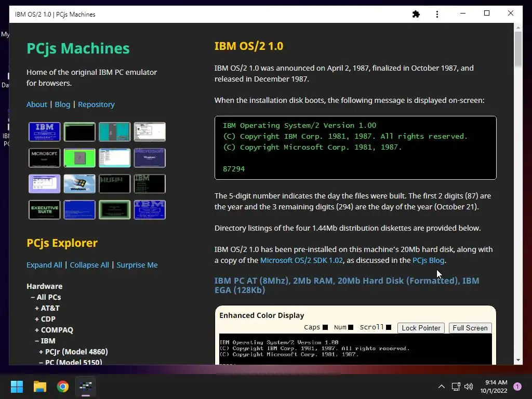Open the black screen with green IBM text thumbnail
The height and width of the screenshot is (399, 532).
150,183
